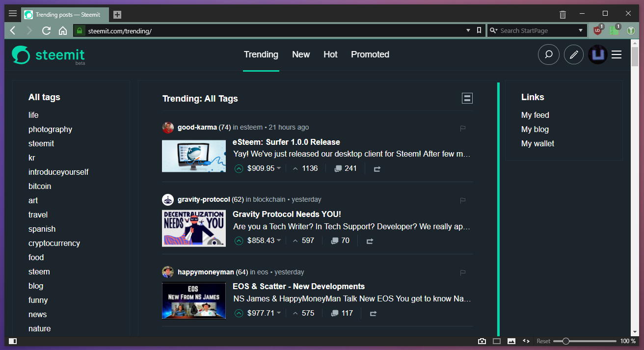Click the Search StartPage field
Screen dimensions: 644x350
[x=537, y=30]
